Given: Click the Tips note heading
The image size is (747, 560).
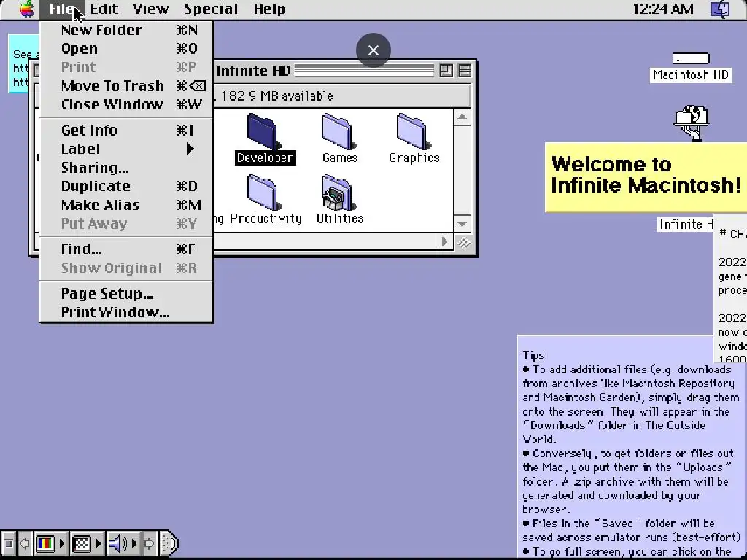Looking at the screenshot, I should click(x=533, y=355).
